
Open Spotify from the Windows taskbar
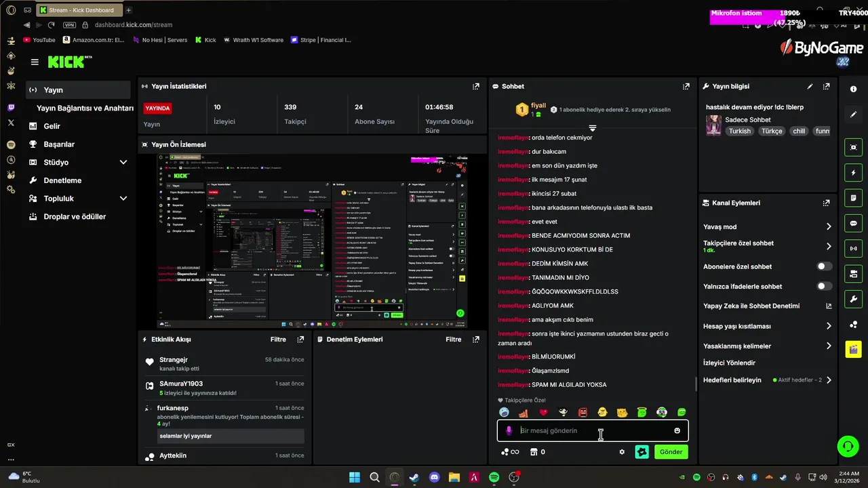coord(494,478)
